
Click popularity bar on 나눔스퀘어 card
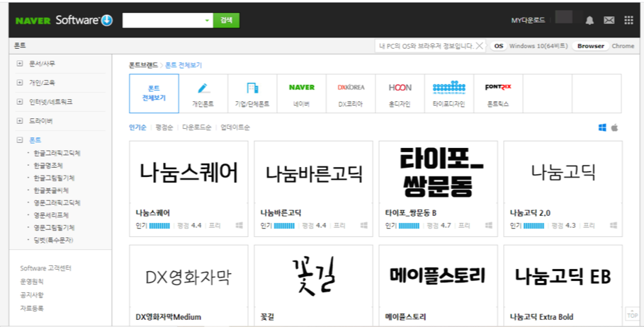[159, 226]
